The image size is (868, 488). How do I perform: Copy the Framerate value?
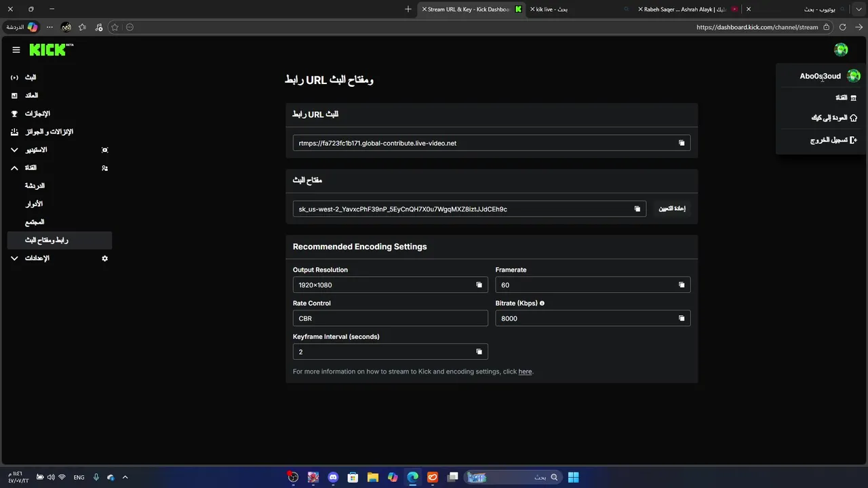682,285
